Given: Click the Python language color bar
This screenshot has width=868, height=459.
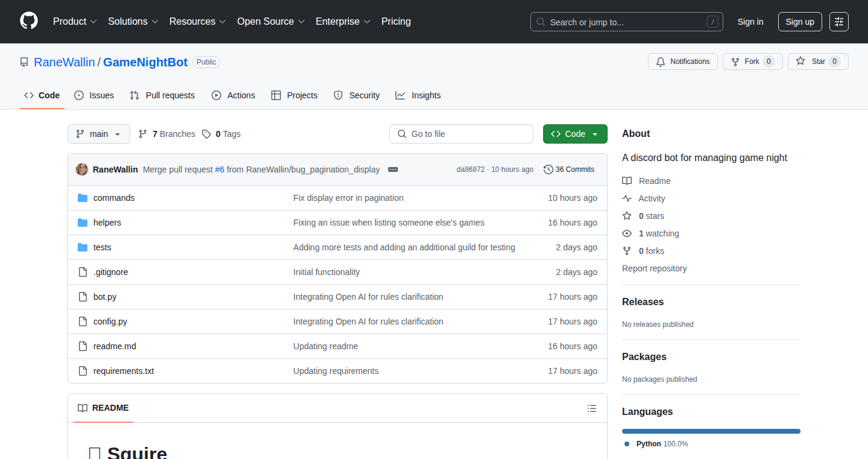Looking at the screenshot, I should click(711, 431).
